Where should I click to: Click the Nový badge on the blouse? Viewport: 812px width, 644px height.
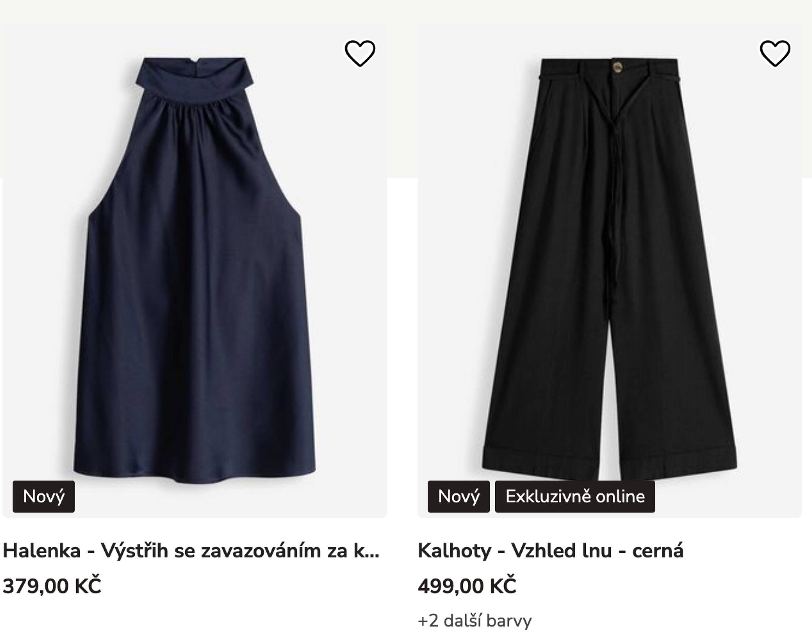pos(44,497)
